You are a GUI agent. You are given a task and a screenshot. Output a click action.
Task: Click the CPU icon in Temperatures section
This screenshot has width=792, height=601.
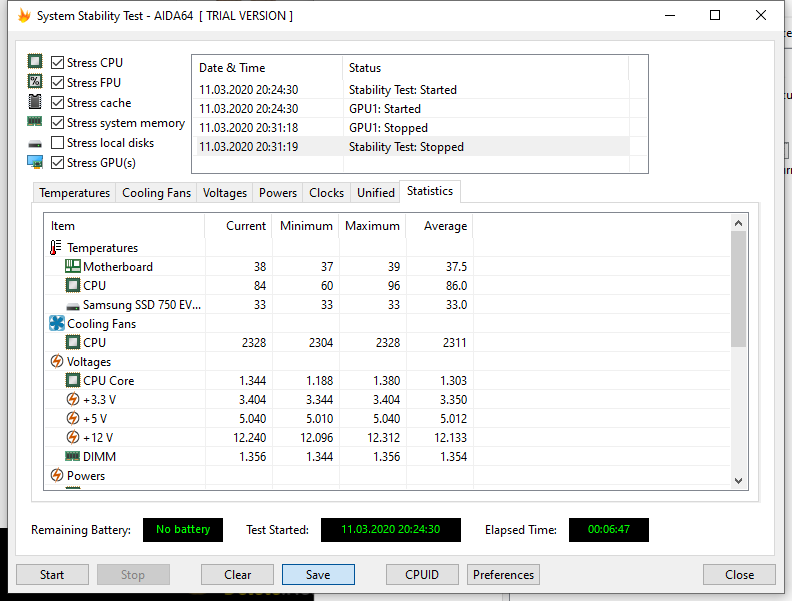click(73, 285)
